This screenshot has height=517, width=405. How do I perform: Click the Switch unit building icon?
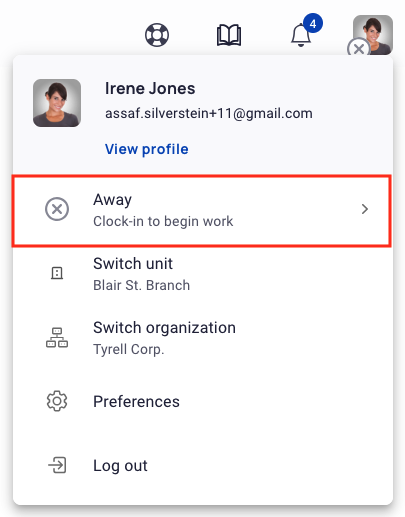click(57, 273)
